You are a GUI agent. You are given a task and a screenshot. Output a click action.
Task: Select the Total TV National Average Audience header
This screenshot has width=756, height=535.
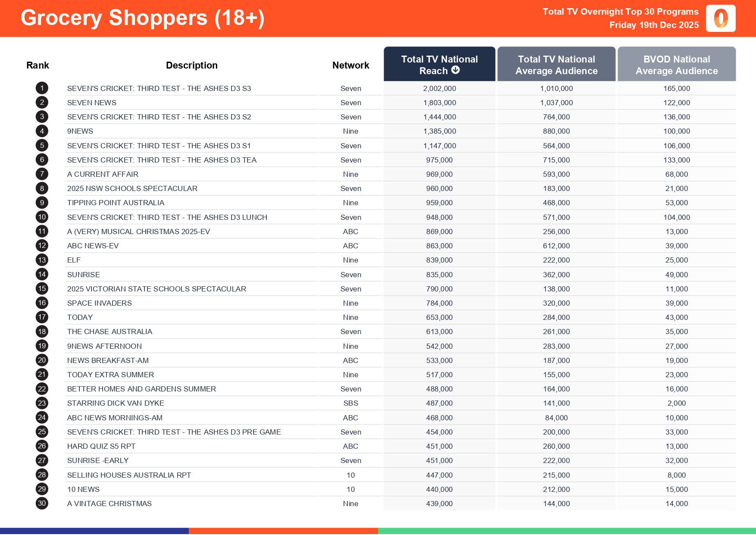tap(556, 65)
